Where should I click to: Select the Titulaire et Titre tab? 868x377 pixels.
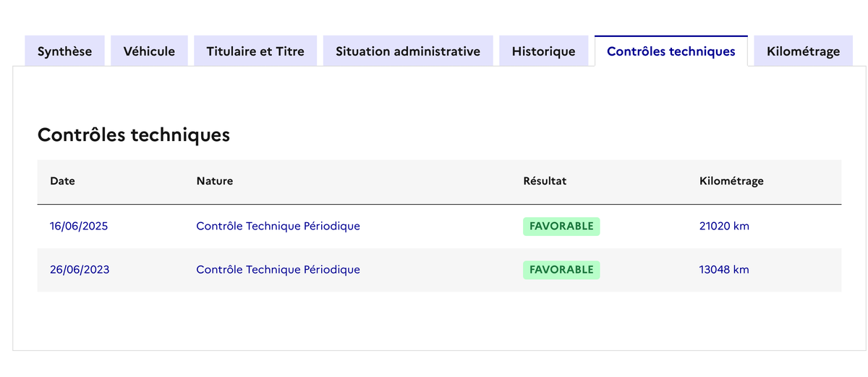(255, 51)
